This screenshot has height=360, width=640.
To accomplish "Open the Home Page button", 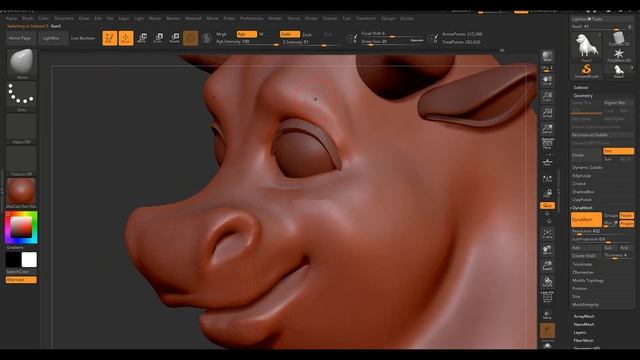I will pyautogui.click(x=20, y=38).
